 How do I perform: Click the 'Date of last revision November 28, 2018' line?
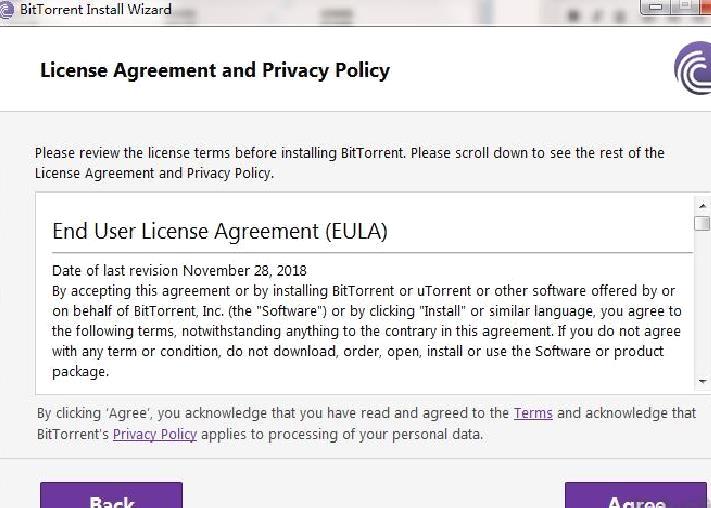(179, 271)
